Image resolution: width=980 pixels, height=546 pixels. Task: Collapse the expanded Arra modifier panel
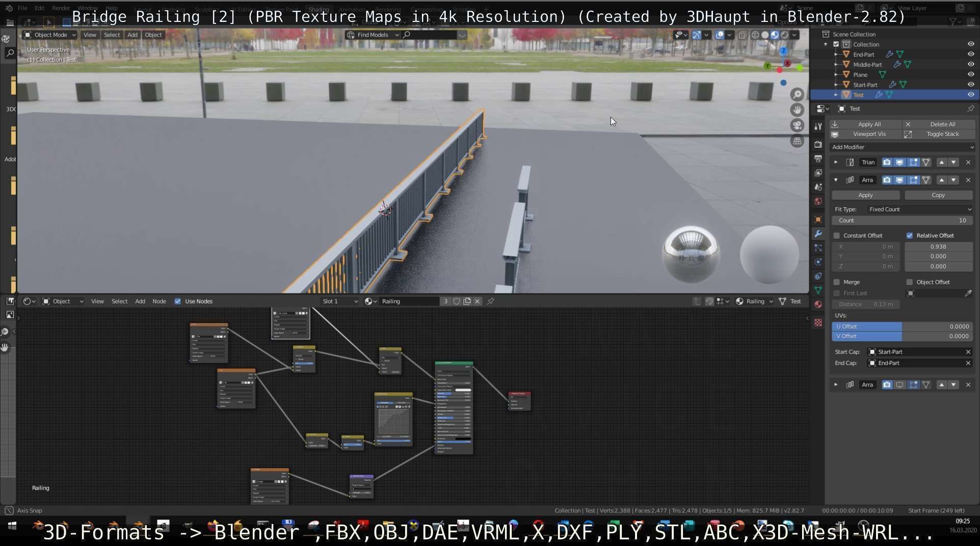pos(836,180)
